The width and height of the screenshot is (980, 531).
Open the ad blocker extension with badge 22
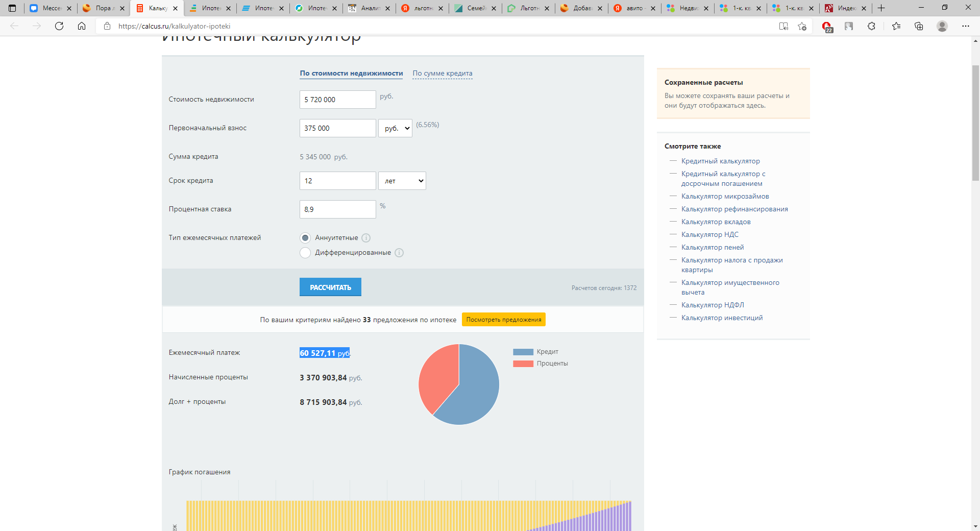(827, 27)
